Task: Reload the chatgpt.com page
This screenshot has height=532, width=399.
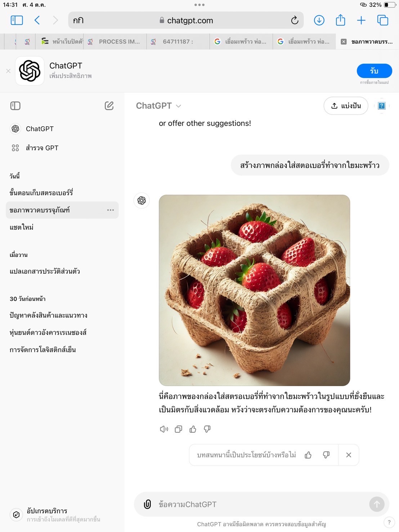Action: pos(295,21)
